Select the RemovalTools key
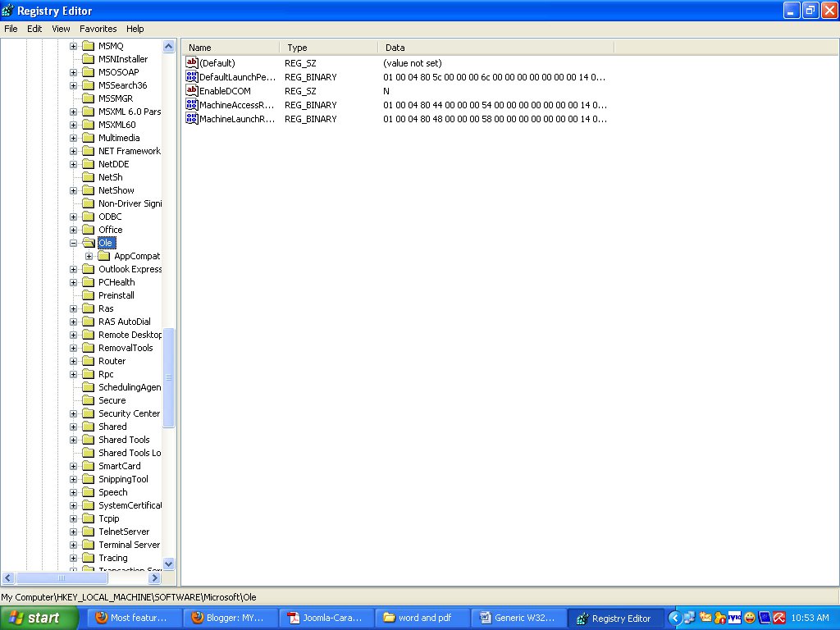 point(126,348)
